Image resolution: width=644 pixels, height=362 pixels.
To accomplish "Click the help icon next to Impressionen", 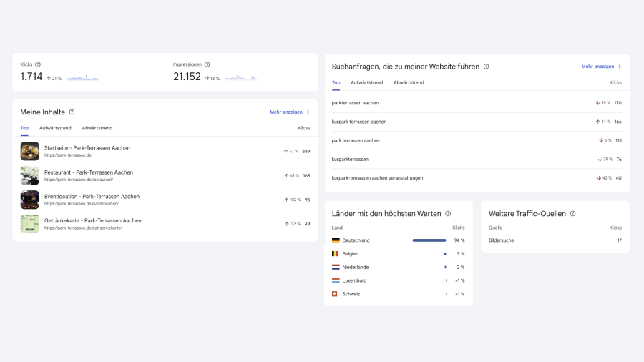I will [208, 64].
